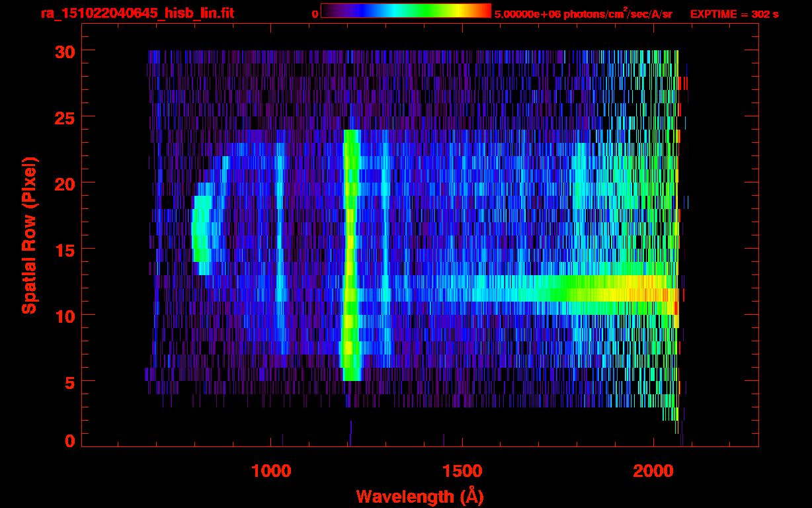Click the x-axis tick label 2000

[653, 470]
